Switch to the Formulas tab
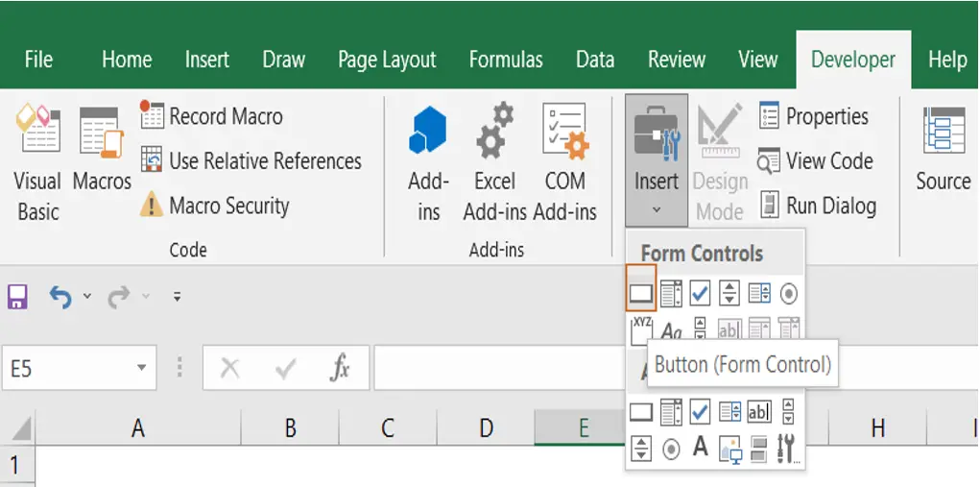Screen dimensions: 980x487 [506, 60]
